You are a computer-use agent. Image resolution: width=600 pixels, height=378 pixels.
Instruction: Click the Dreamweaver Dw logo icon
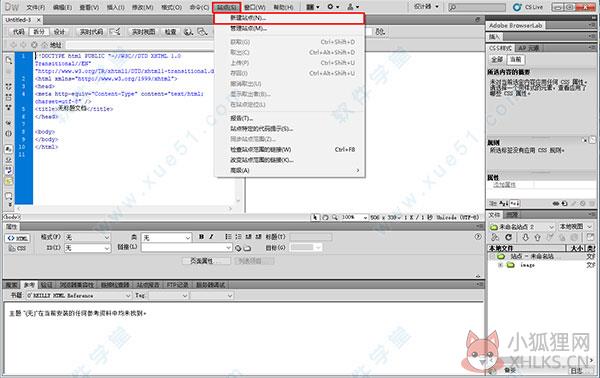tap(11, 7)
